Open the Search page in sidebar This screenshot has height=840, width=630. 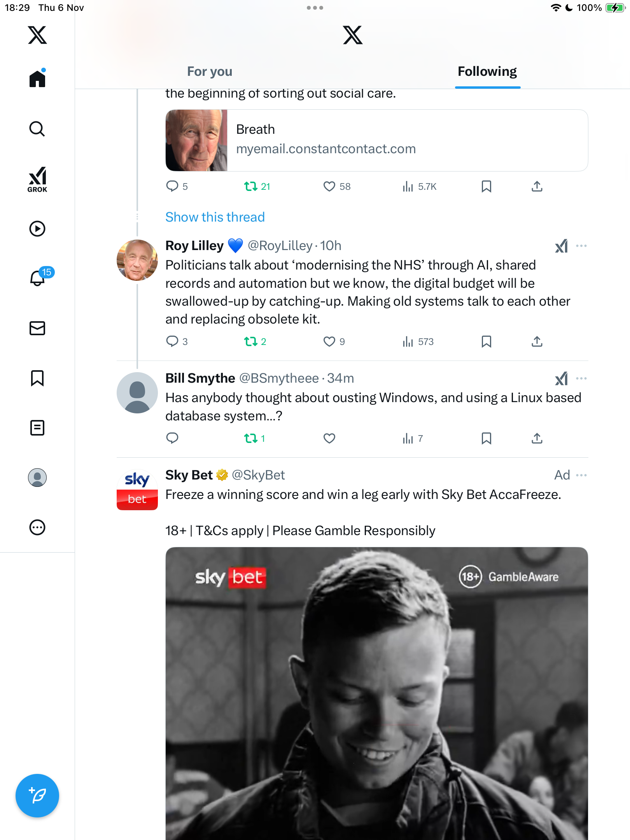37,129
